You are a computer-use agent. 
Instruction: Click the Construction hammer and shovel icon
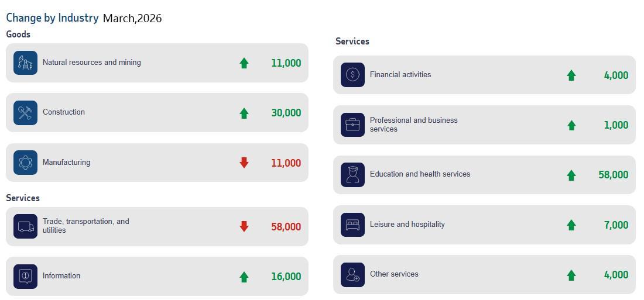pos(25,112)
